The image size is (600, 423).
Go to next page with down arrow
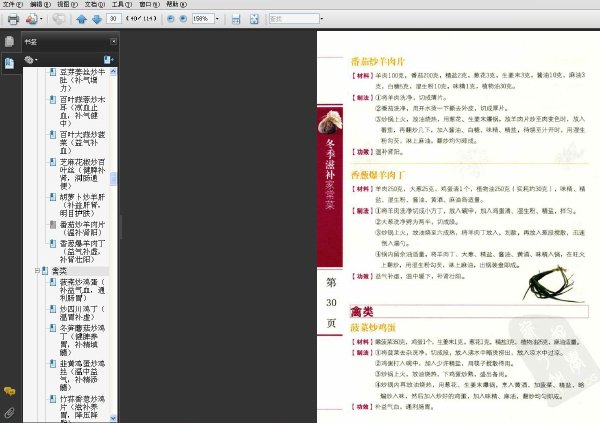tap(97, 19)
